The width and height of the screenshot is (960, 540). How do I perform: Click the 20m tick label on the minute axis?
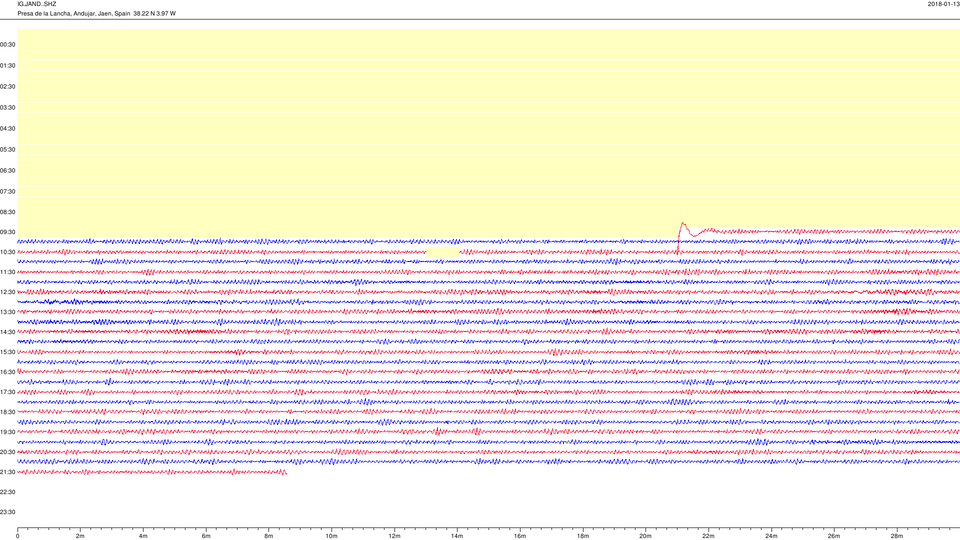click(645, 536)
